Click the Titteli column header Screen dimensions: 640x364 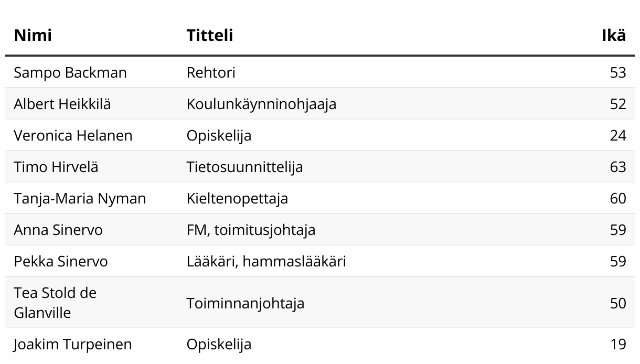(210, 35)
